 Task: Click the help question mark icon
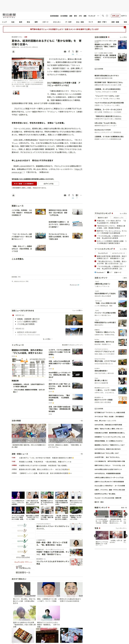[x=107, y=16]
